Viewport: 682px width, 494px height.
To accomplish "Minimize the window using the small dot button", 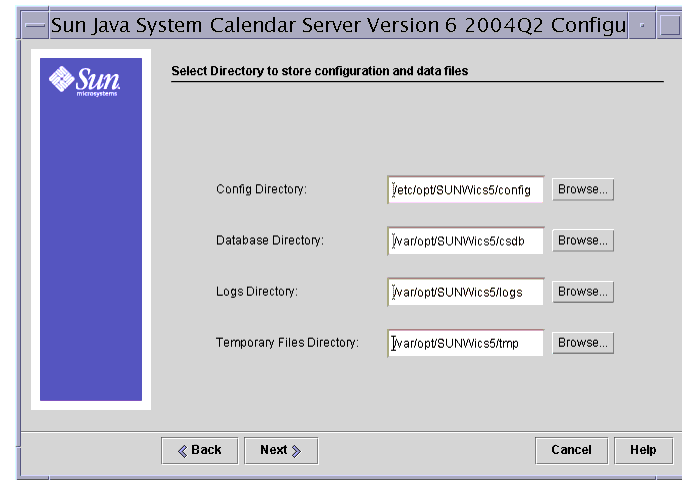I will (642, 26).
